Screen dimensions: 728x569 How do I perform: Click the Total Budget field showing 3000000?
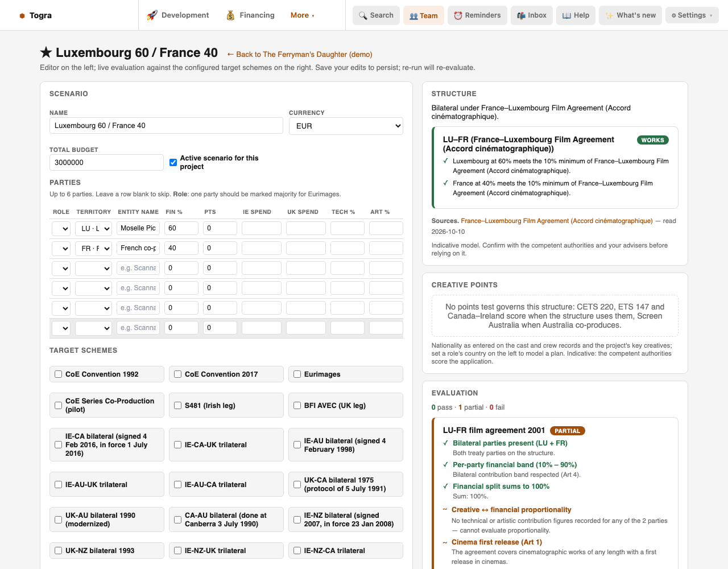tap(106, 162)
